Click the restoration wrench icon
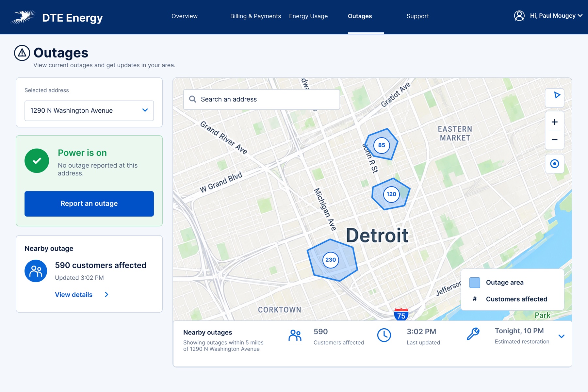588x392 pixels. coord(473,334)
